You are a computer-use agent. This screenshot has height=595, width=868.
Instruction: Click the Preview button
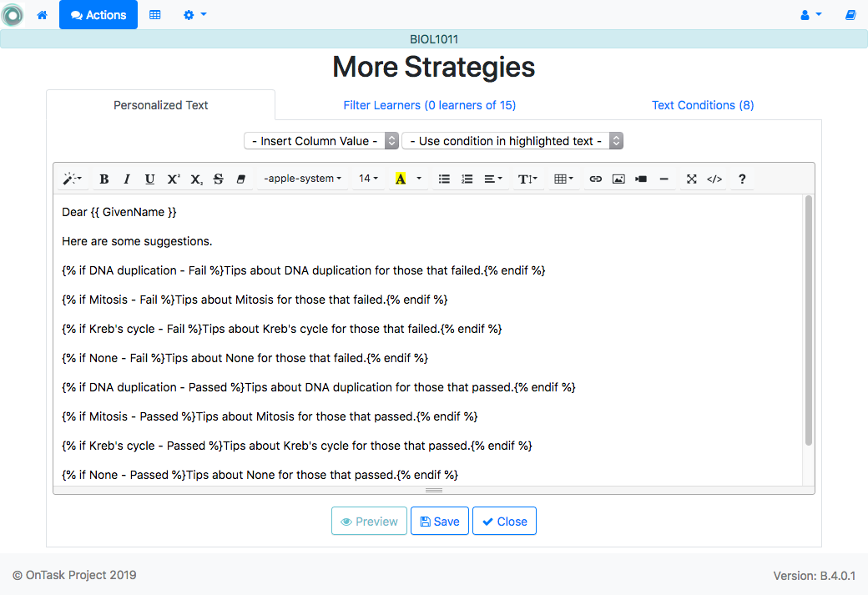tap(369, 521)
